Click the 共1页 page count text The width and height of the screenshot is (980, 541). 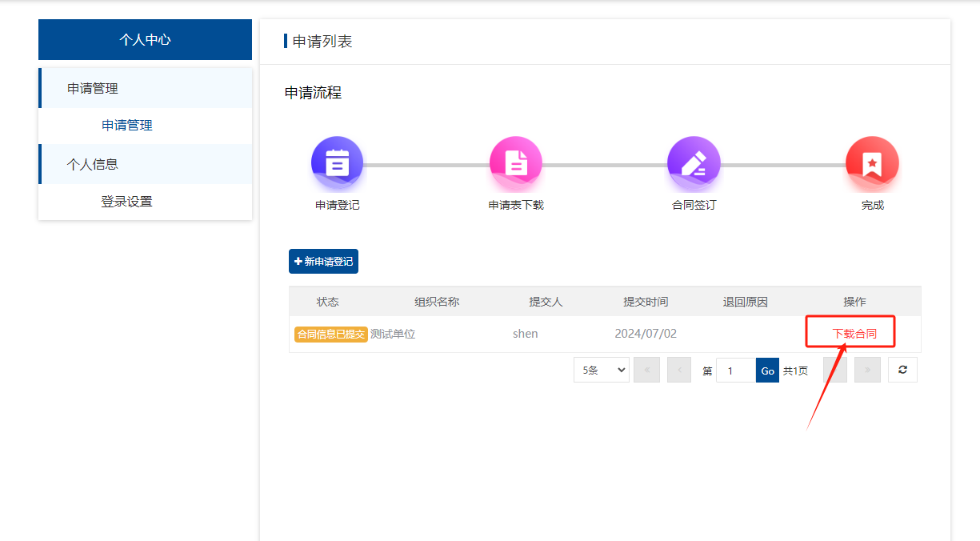[x=795, y=371]
